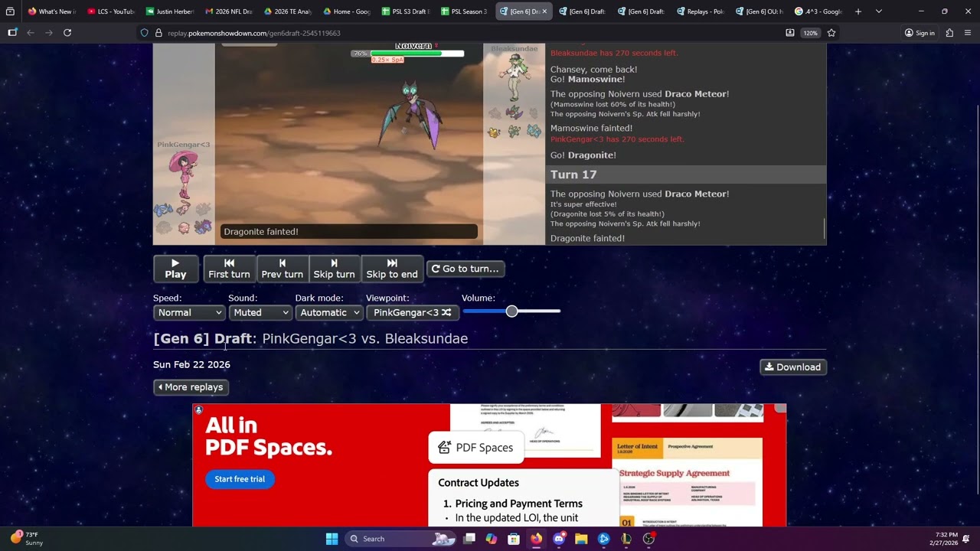Viewport: 980px width, 551px height.
Task: Start replay with the Play button
Action: click(175, 269)
